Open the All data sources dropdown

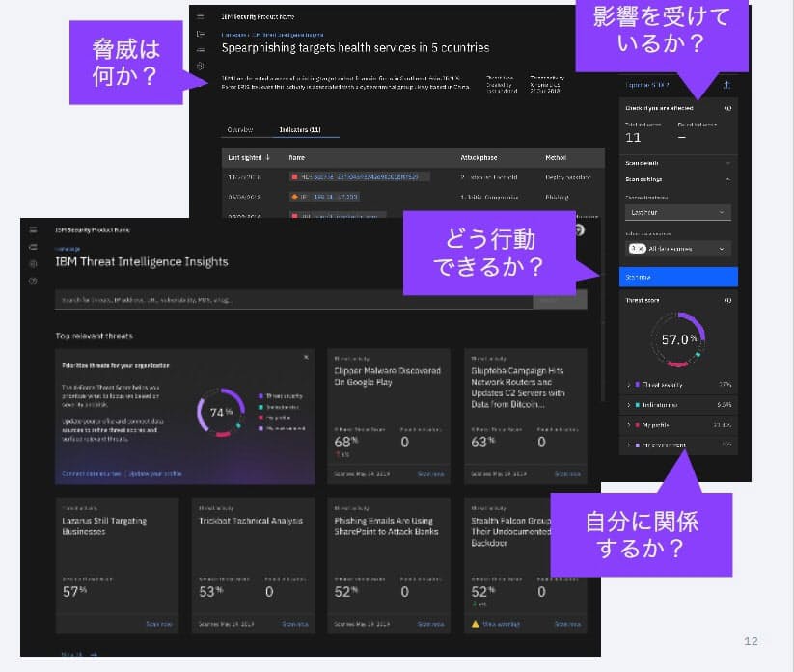click(677, 249)
